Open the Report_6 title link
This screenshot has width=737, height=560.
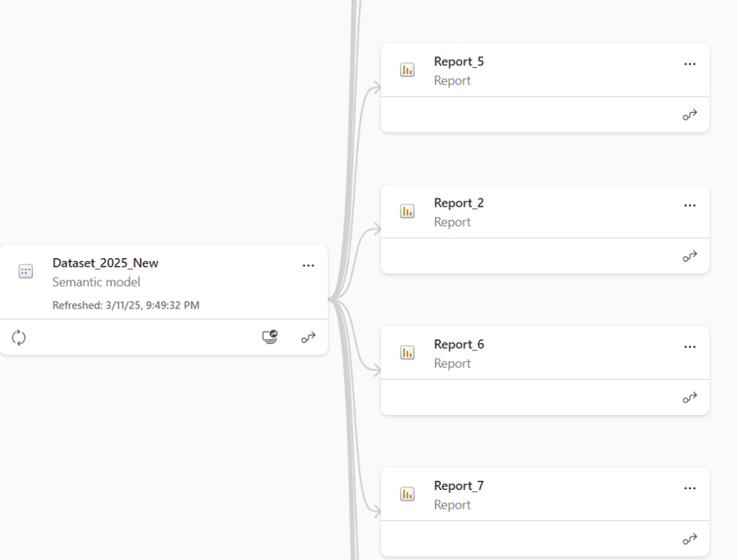pyautogui.click(x=459, y=344)
